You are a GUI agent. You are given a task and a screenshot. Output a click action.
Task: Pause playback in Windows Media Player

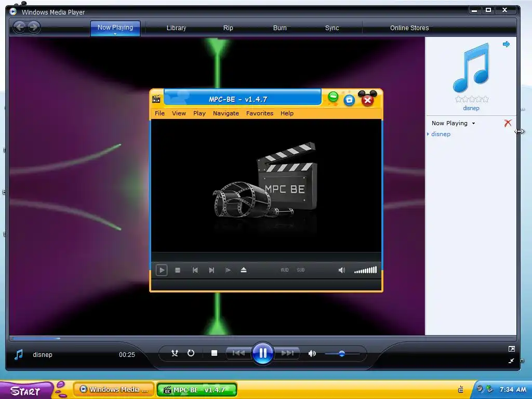tap(263, 353)
